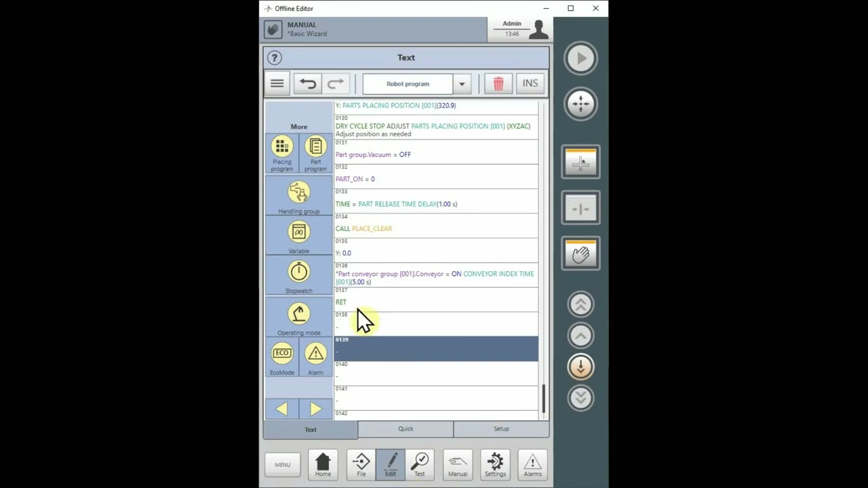Open the help question mark icon

coord(274,58)
